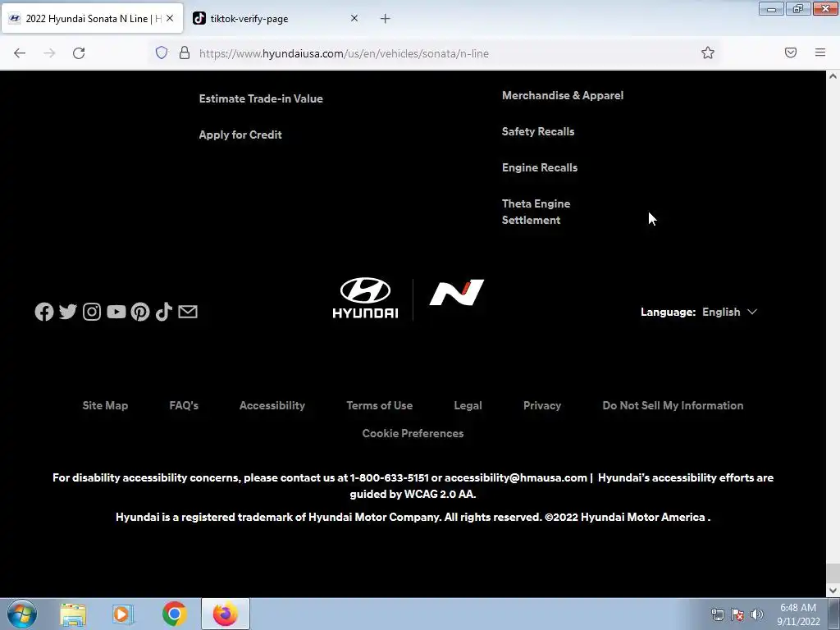Click the Hyundai logo in the footer

365,298
